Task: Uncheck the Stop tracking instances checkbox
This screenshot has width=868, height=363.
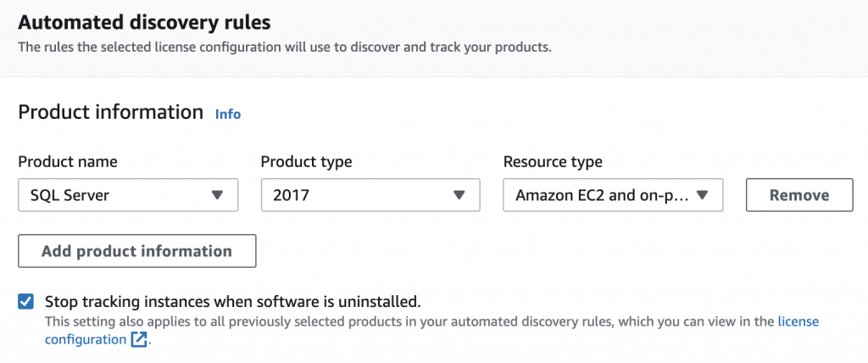Action: coord(25,302)
